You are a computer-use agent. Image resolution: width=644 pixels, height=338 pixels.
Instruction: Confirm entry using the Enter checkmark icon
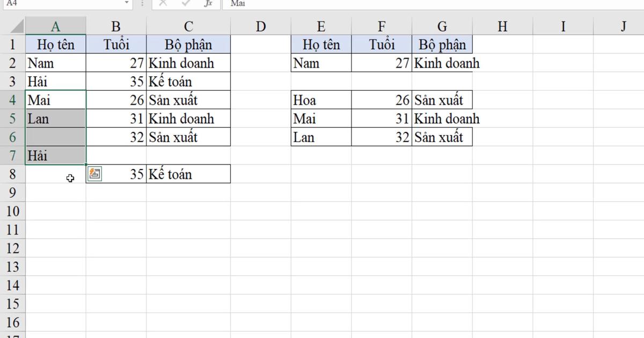click(x=186, y=4)
